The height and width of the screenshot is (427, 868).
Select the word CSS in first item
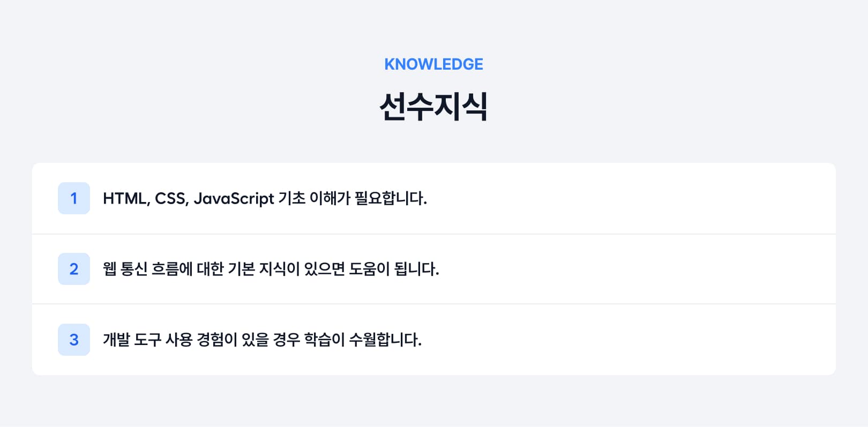click(171, 199)
